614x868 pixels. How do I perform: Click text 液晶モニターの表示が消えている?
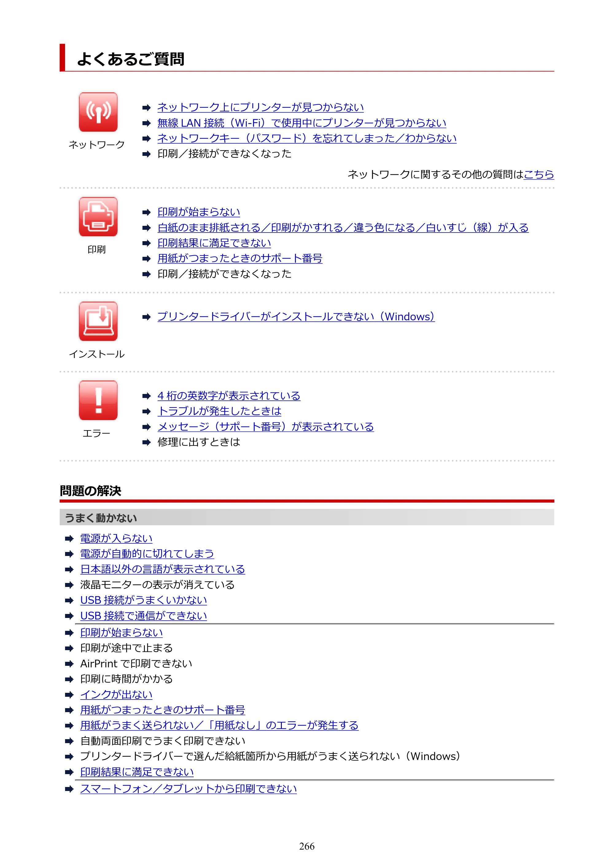[157, 585]
